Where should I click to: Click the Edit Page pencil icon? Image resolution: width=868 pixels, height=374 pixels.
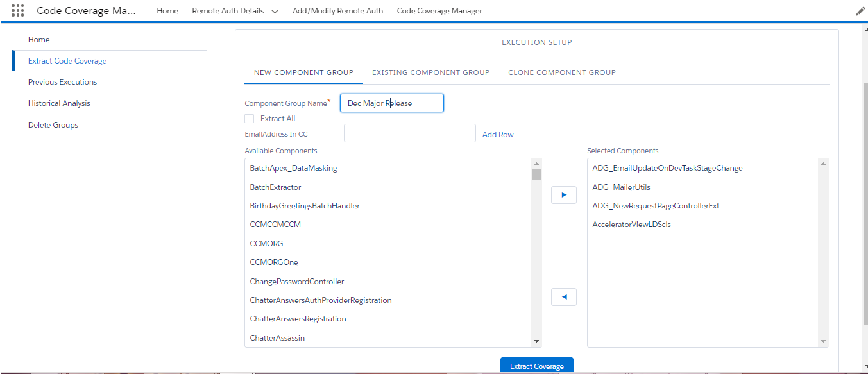(x=860, y=10)
